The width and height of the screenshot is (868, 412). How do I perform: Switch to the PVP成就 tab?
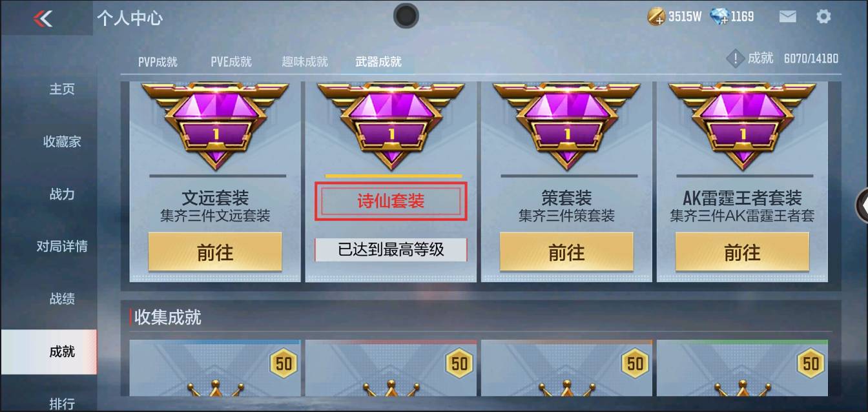158,62
